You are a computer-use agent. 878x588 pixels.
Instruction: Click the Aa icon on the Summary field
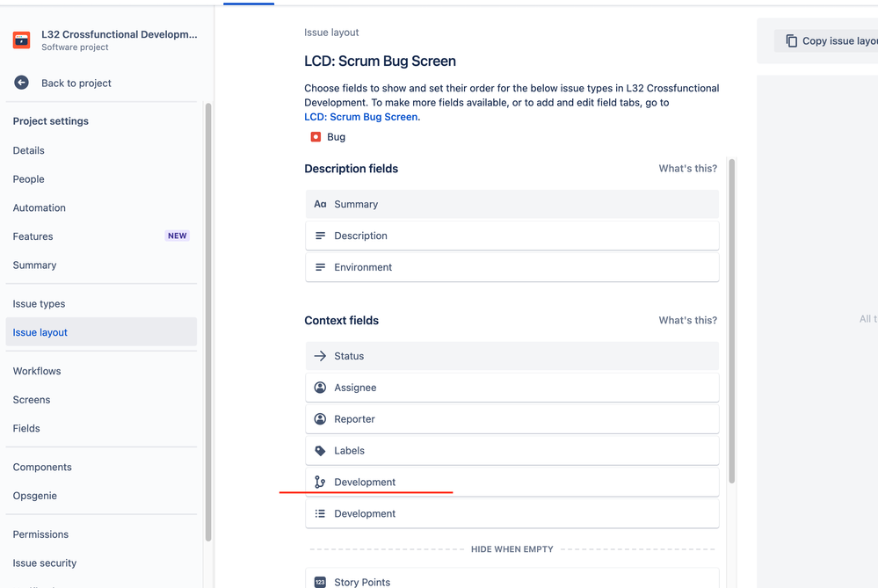coord(320,205)
